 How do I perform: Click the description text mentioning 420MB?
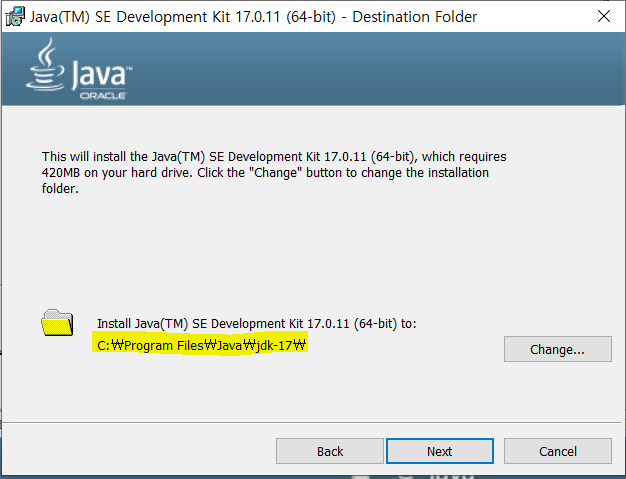274,172
